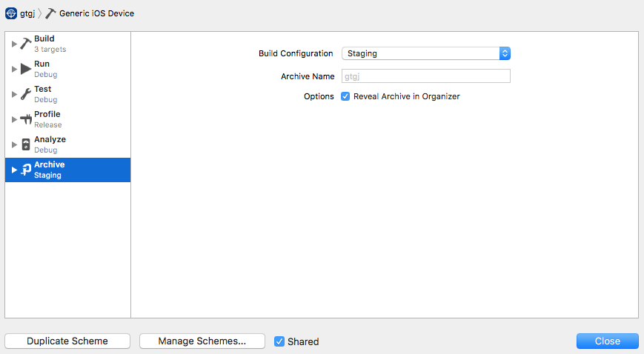Viewport: 644px width, 354px height.
Task: Expand the Analyze disclosure triangle
Action: tap(14, 144)
